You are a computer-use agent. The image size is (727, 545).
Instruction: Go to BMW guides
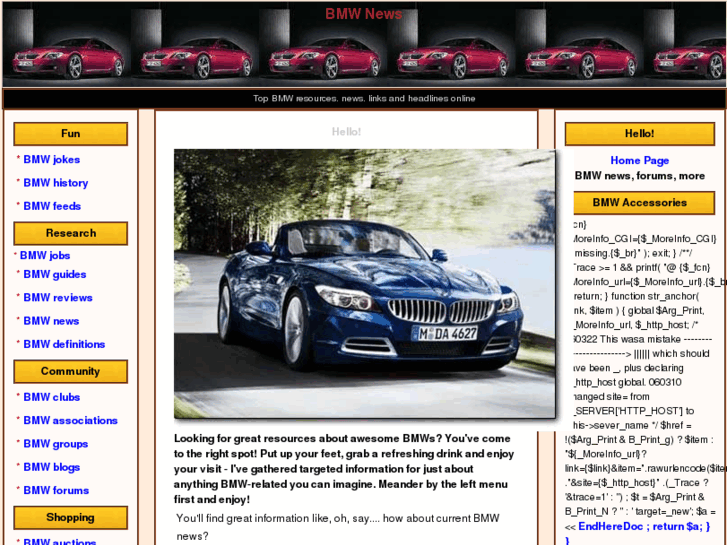(55, 274)
